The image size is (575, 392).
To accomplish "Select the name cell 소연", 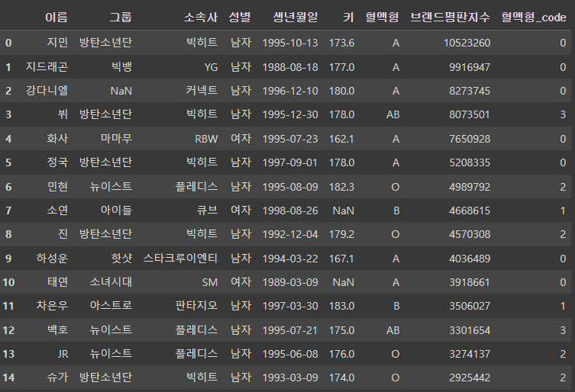I will coord(57,210).
